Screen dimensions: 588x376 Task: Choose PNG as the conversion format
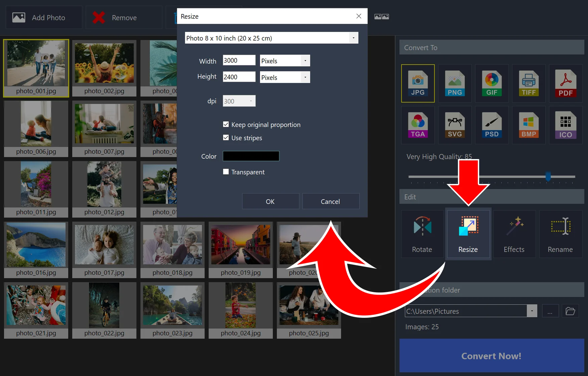pos(455,83)
